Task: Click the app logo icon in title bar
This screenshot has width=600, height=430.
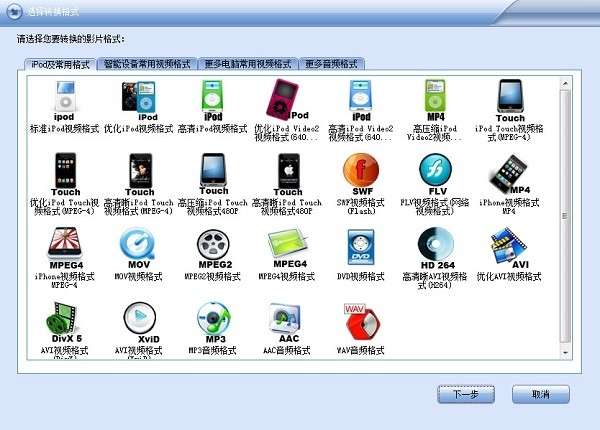Action: [x=15, y=11]
